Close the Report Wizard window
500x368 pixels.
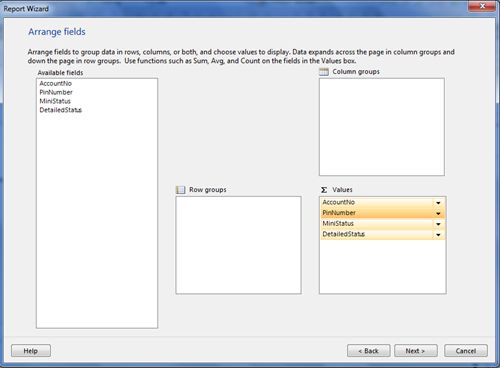482,6
